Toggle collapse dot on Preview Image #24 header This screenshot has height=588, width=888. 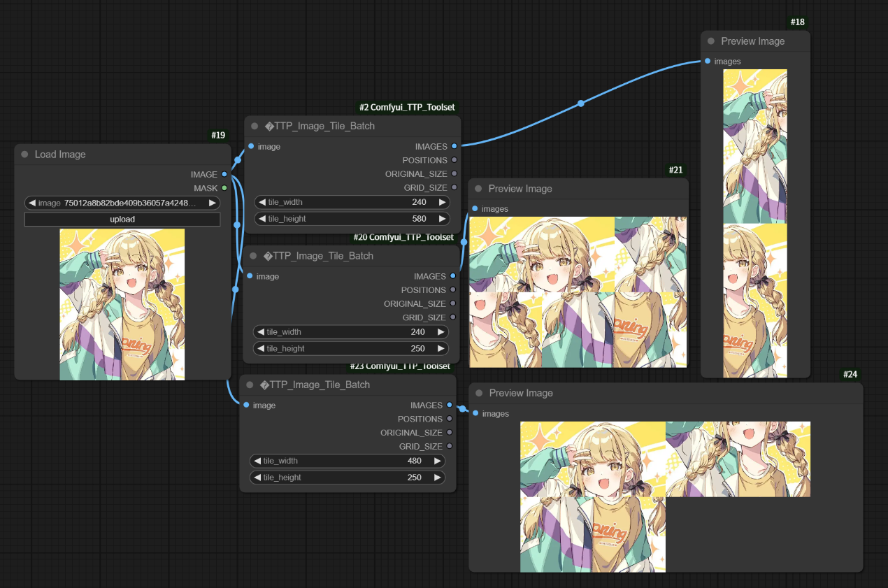coord(479,393)
